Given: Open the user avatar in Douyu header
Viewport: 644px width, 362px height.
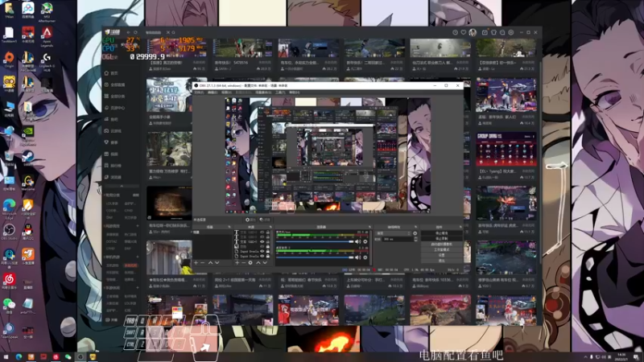Looking at the screenshot, I should tap(473, 32).
